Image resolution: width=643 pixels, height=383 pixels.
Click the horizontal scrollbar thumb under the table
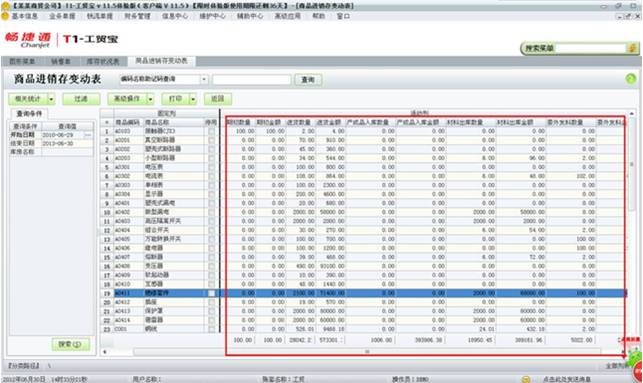[367, 352]
